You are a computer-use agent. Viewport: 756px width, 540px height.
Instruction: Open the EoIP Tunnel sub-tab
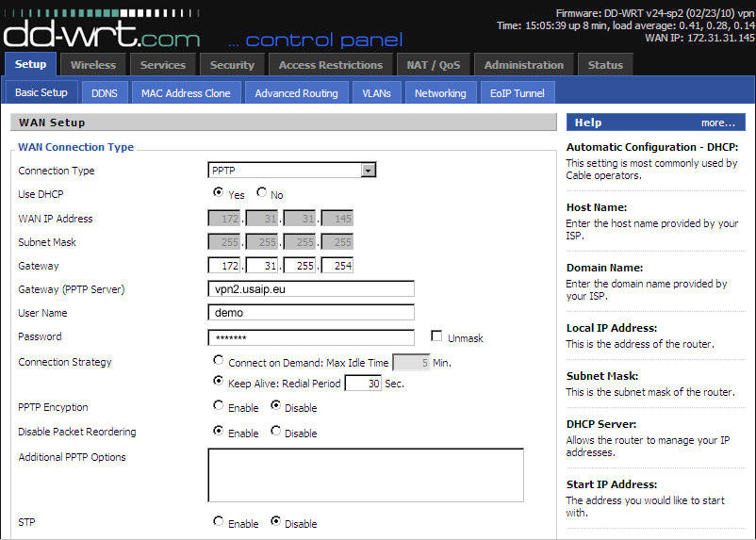[x=518, y=93]
